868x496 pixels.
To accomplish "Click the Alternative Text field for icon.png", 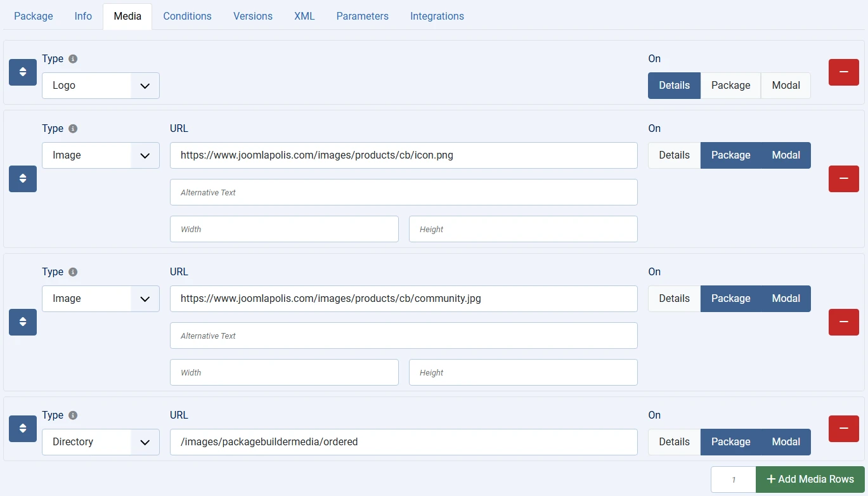I will click(403, 192).
